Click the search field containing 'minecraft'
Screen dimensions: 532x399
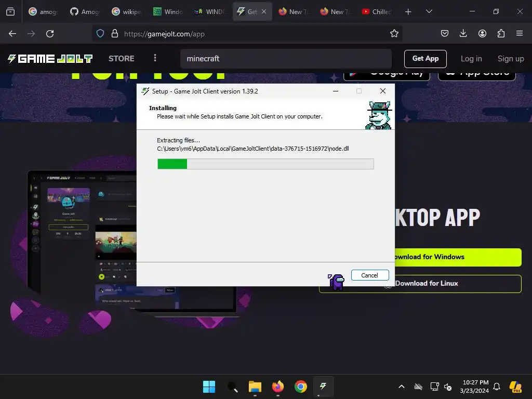coord(286,59)
